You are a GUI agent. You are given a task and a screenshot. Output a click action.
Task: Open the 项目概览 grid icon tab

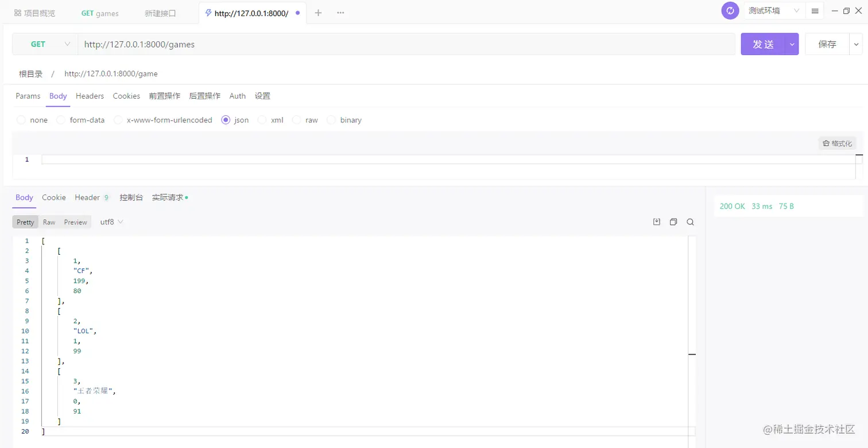point(34,13)
